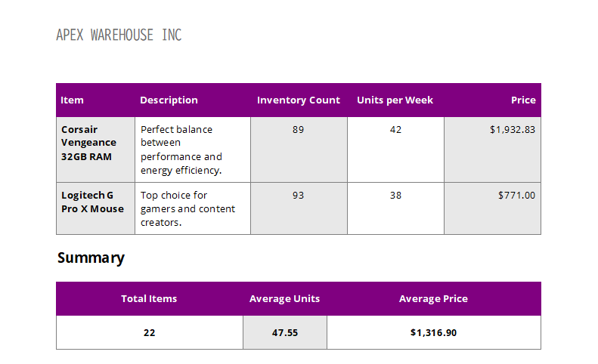The height and width of the screenshot is (364, 598).
Task: Select the Item column header
Action: 73,100
